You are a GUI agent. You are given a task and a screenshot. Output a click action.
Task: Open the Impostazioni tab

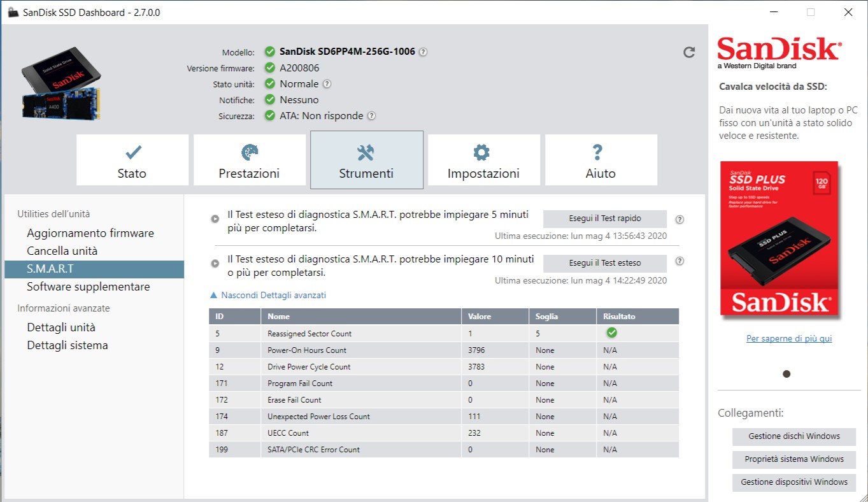click(484, 160)
